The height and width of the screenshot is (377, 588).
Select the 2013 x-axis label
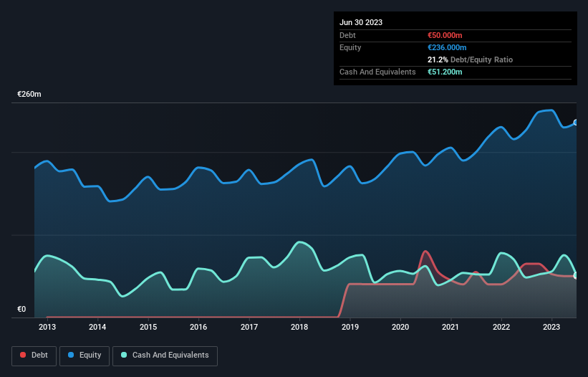(x=47, y=328)
